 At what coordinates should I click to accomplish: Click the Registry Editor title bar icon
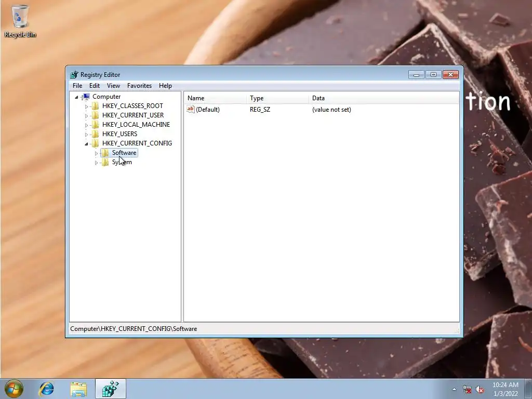(74, 75)
